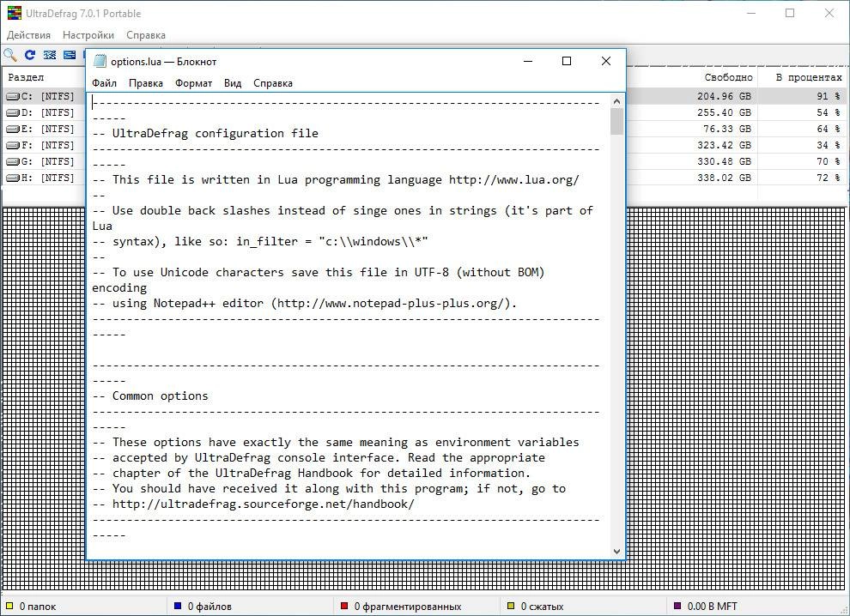
Task: Select E: [NTFS] row text
Action: coord(48,129)
